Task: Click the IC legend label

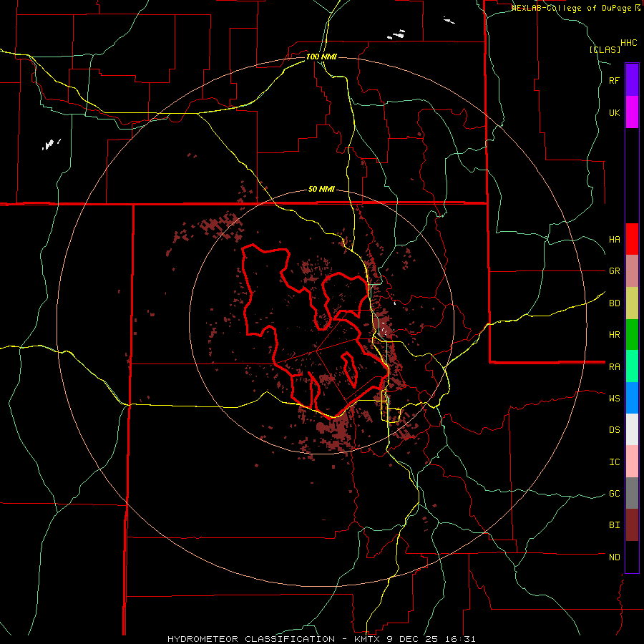Action: pos(615,462)
